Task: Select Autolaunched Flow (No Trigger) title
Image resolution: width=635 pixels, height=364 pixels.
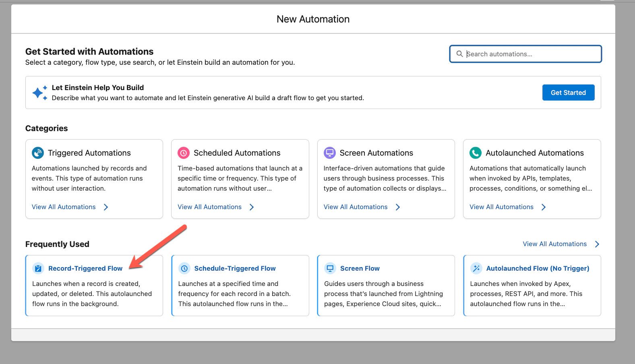Action: 538,268
